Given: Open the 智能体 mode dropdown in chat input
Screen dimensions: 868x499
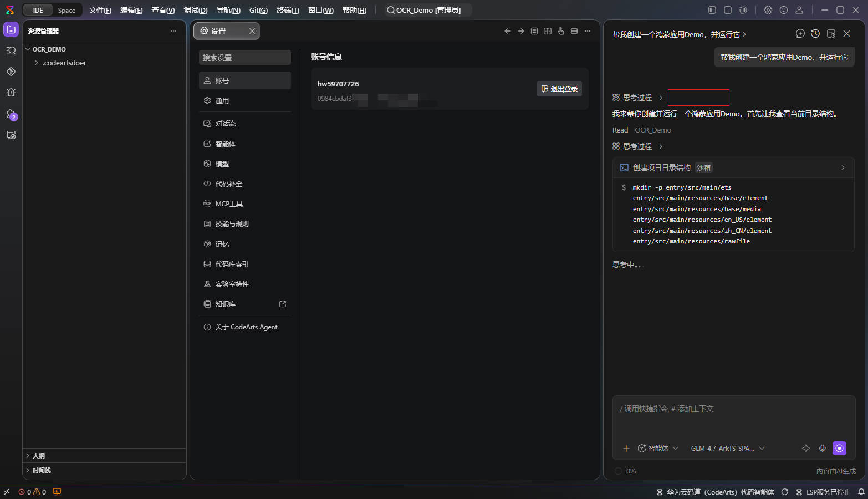Looking at the screenshot, I should pos(658,449).
